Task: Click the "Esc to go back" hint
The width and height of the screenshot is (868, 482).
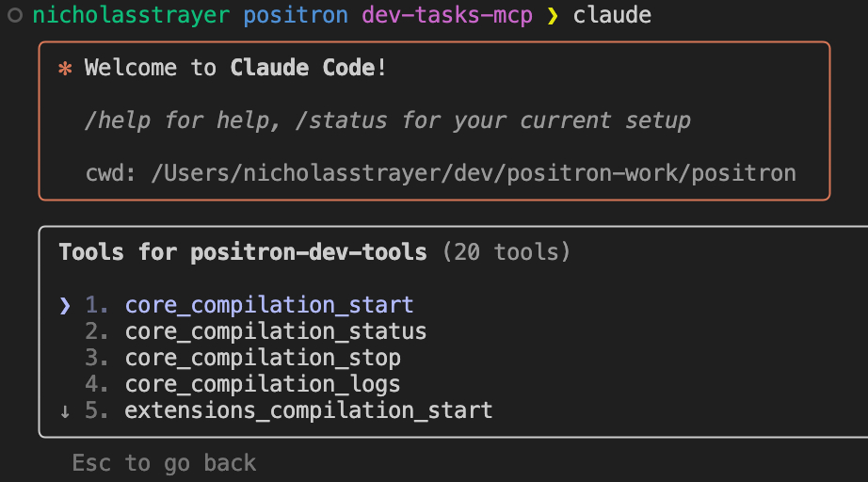Action: coord(164,462)
